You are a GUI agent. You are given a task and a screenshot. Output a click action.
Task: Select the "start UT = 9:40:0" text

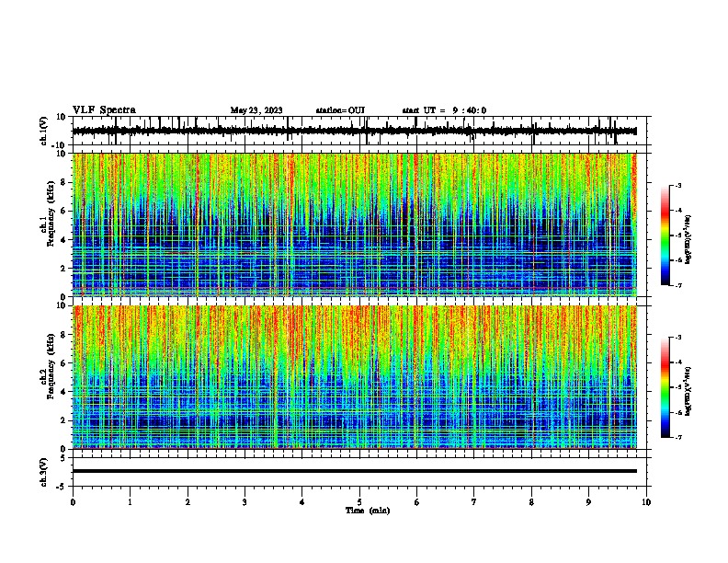coord(444,110)
